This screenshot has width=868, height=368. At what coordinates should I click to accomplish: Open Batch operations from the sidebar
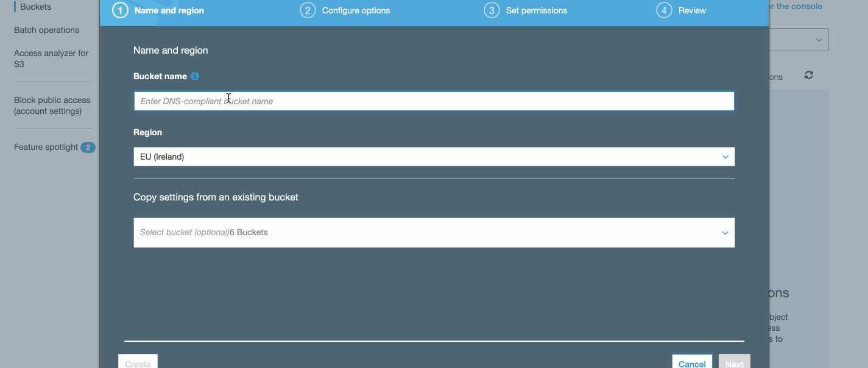click(x=46, y=29)
